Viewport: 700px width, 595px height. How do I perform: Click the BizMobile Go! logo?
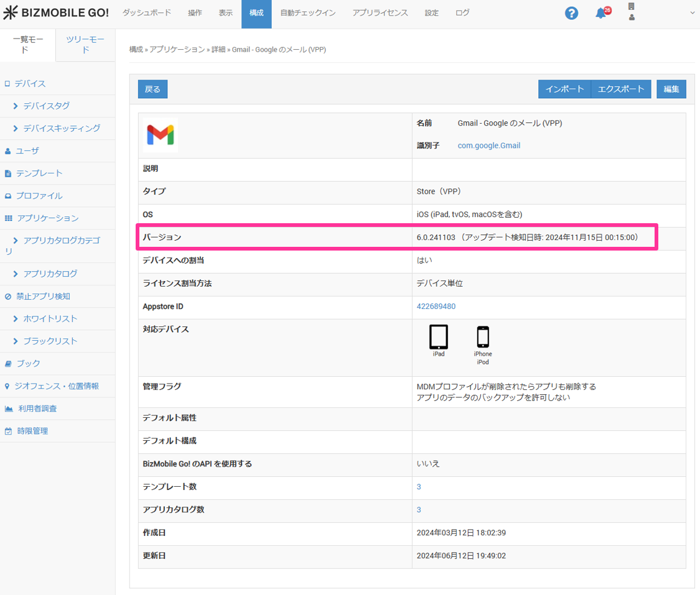click(x=56, y=13)
